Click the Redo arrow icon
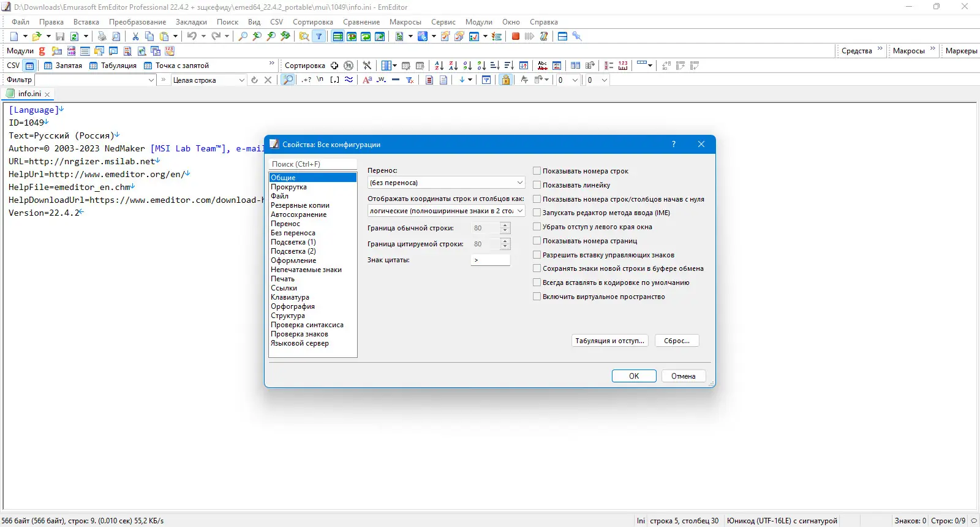The height and width of the screenshot is (527, 980). 216,36
